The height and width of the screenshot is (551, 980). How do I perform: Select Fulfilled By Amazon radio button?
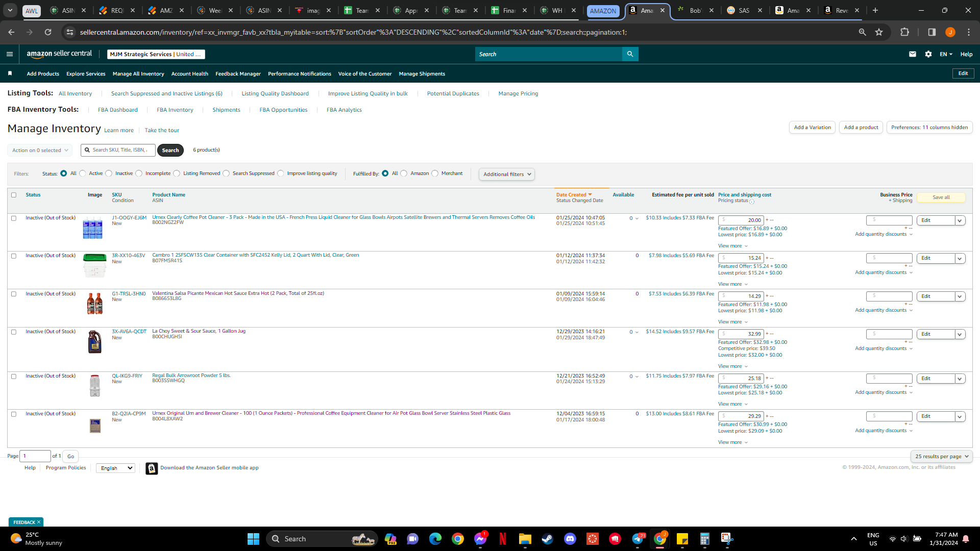404,173
